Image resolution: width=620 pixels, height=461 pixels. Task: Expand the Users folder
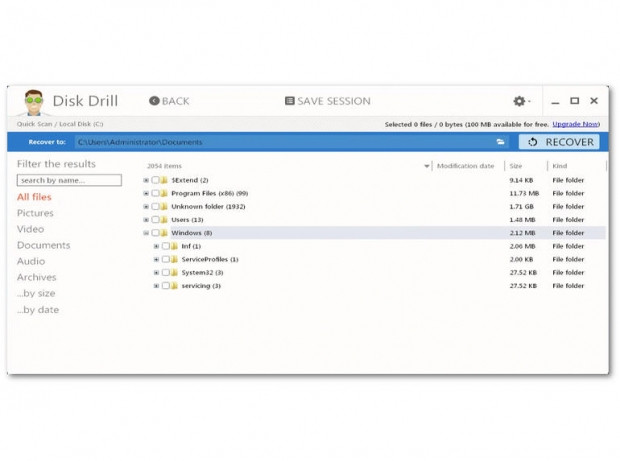pyautogui.click(x=146, y=220)
